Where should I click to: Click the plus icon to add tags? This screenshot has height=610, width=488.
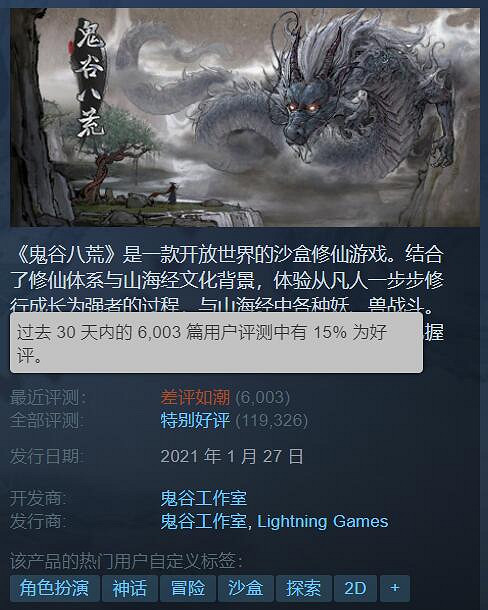395,588
